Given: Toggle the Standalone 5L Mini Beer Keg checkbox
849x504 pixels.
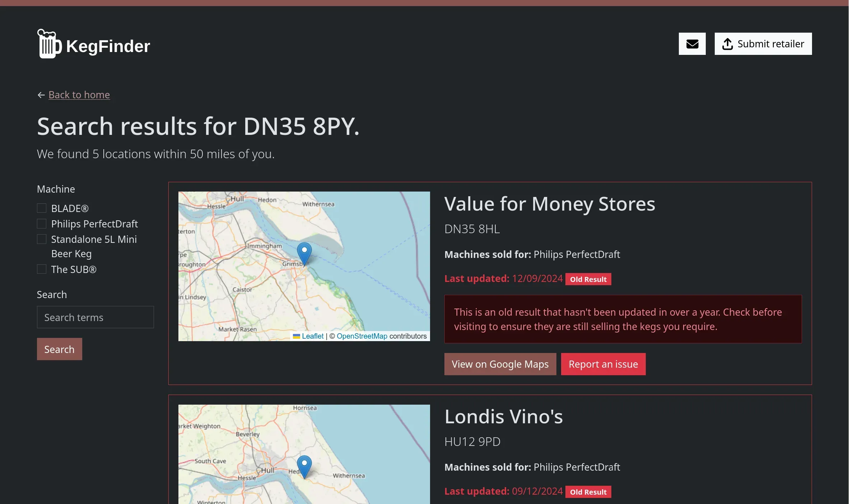Looking at the screenshot, I should (x=42, y=239).
